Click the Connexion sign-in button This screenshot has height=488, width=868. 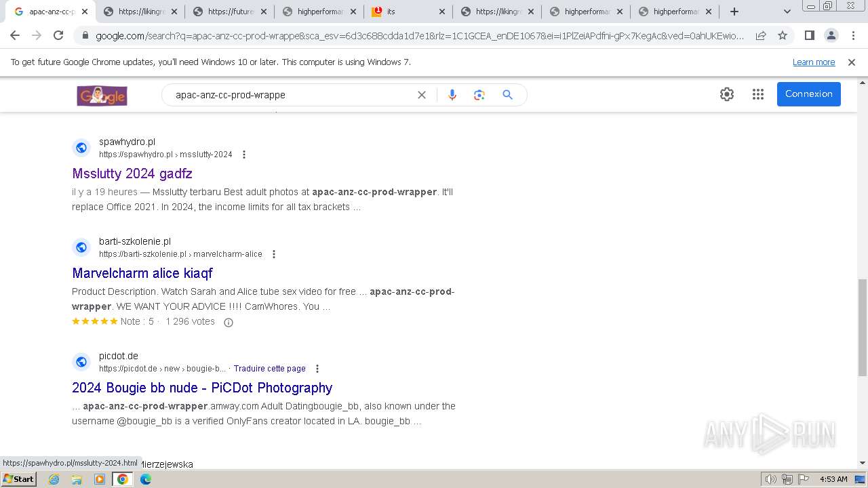809,94
